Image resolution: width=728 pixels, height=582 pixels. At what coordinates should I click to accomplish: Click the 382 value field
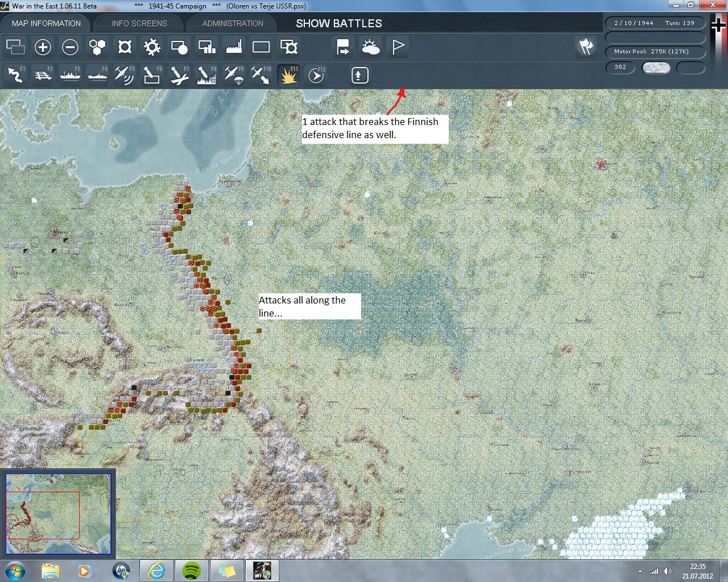(621, 67)
